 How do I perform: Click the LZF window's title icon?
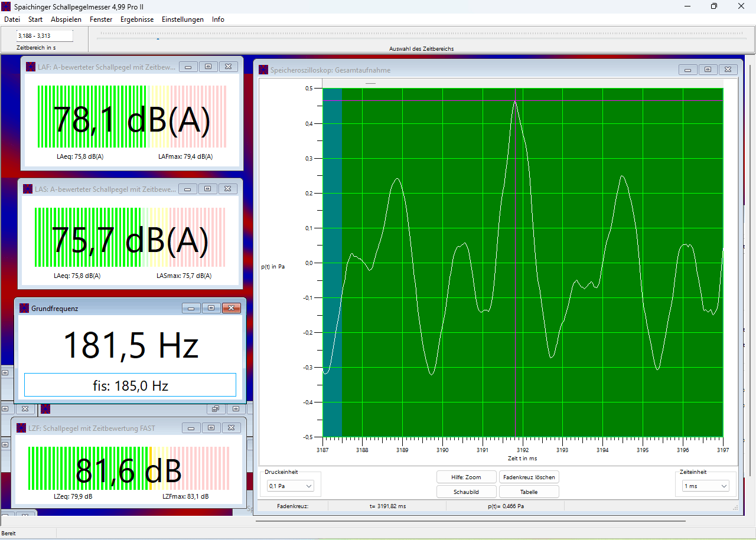tap(21, 428)
